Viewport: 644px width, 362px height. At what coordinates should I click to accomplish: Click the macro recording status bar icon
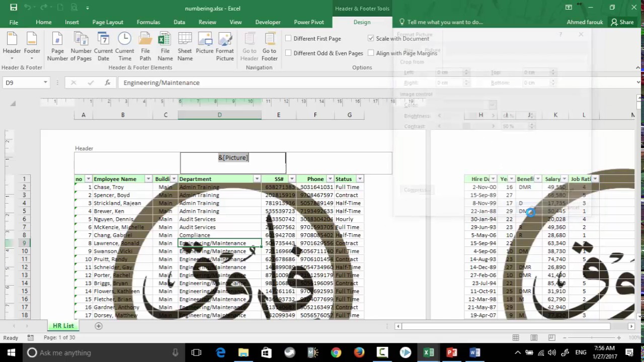[x=31, y=338]
